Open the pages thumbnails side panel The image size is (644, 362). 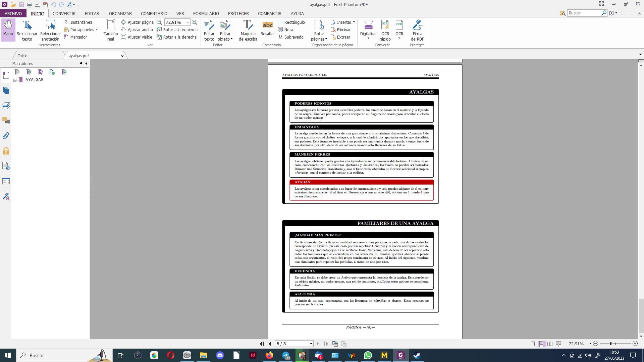(x=6, y=90)
